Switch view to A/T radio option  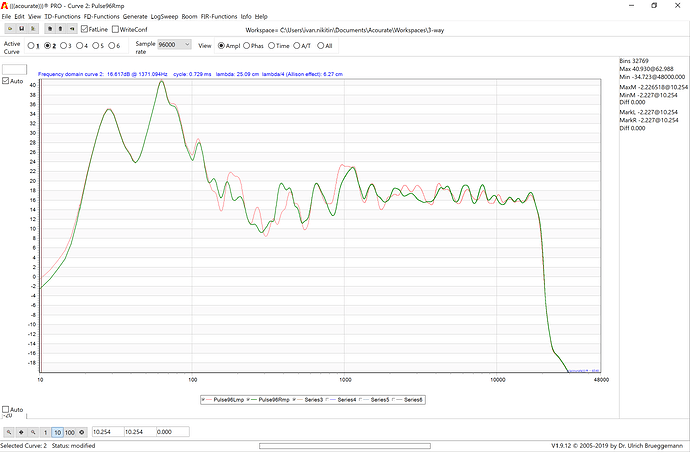click(297, 45)
